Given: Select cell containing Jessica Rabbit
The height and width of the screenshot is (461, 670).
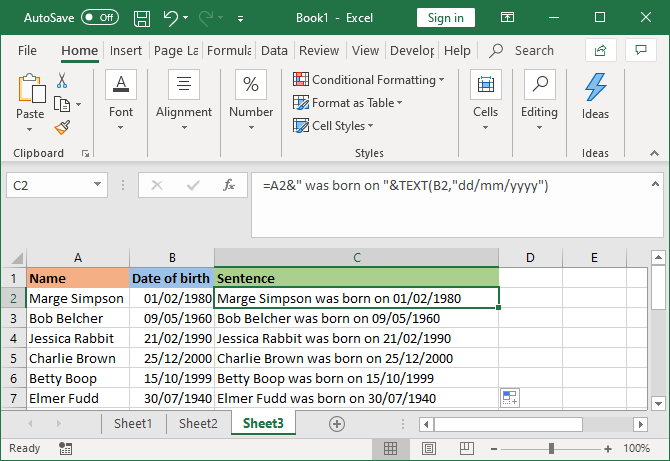Looking at the screenshot, I should [78, 338].
